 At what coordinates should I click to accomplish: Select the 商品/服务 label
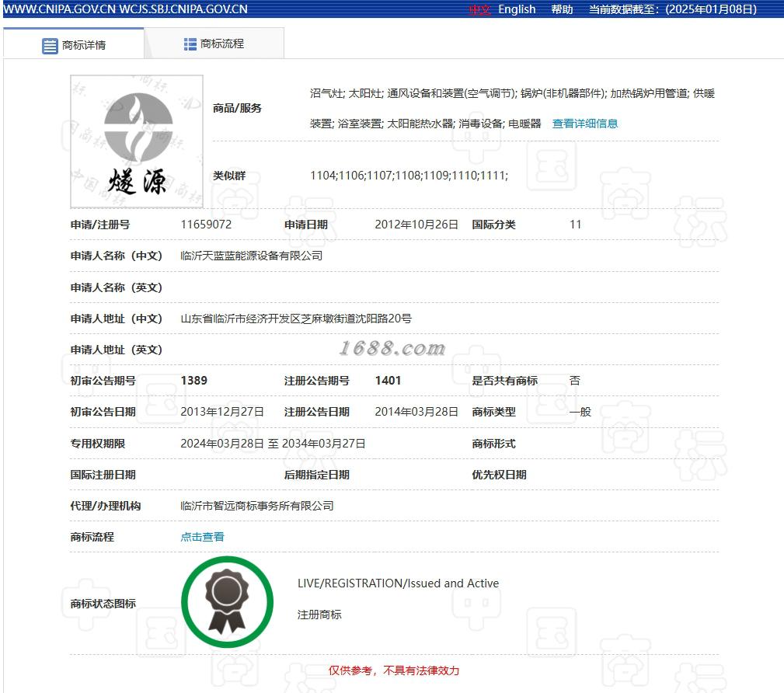pyautogui.click(x=237, y=108)
